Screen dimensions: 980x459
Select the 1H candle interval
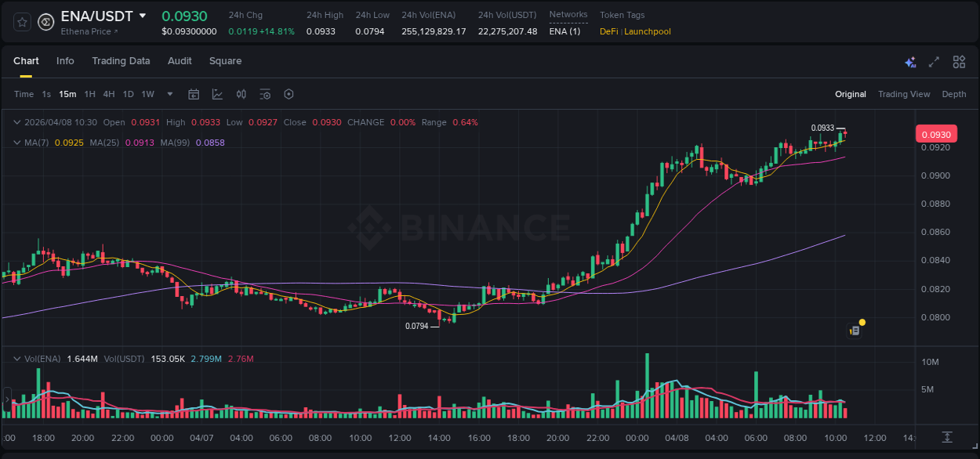pyautogui.click(x=90, y=93)
